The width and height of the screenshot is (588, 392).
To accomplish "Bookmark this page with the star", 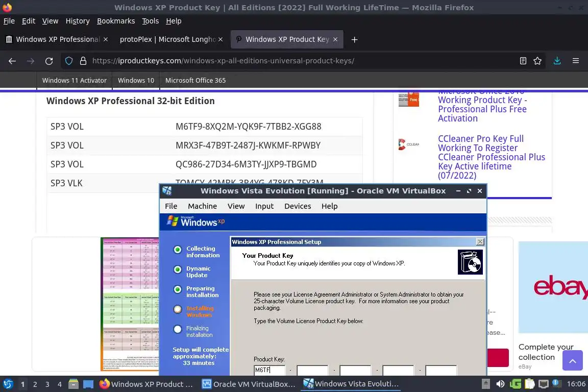I will (x=537, y=61).
